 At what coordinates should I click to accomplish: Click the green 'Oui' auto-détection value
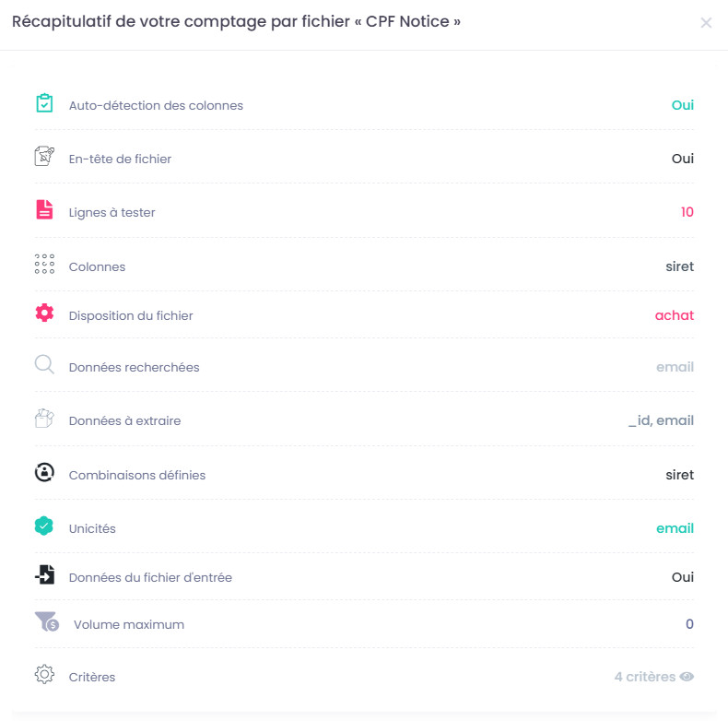[x=682, y=105]
